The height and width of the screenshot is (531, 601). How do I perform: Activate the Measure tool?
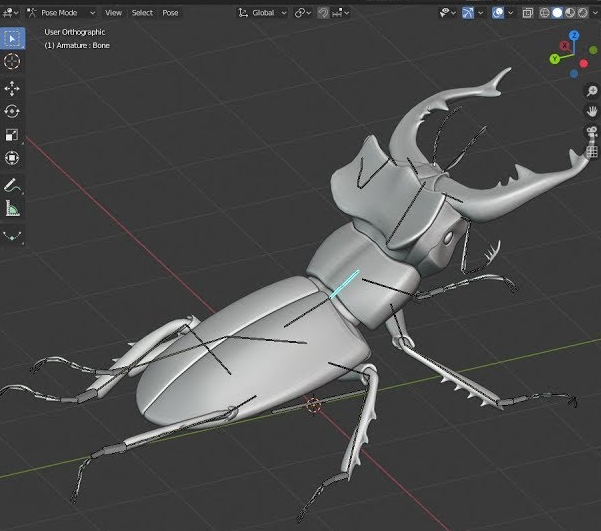[x=12, y=209]
